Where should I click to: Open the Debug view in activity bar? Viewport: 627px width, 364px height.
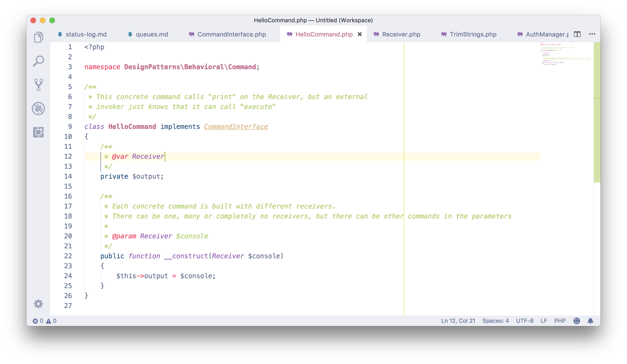coord(38,109)
